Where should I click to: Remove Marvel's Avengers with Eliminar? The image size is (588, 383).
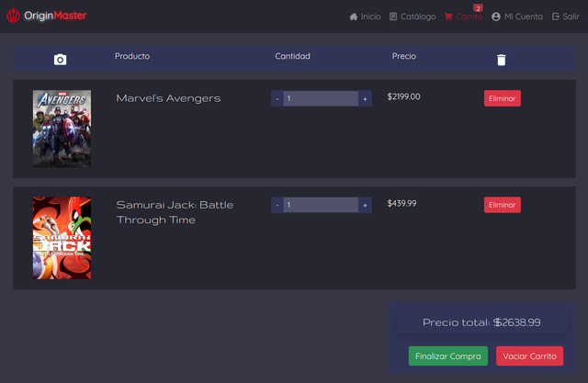(x=503, y=98)
